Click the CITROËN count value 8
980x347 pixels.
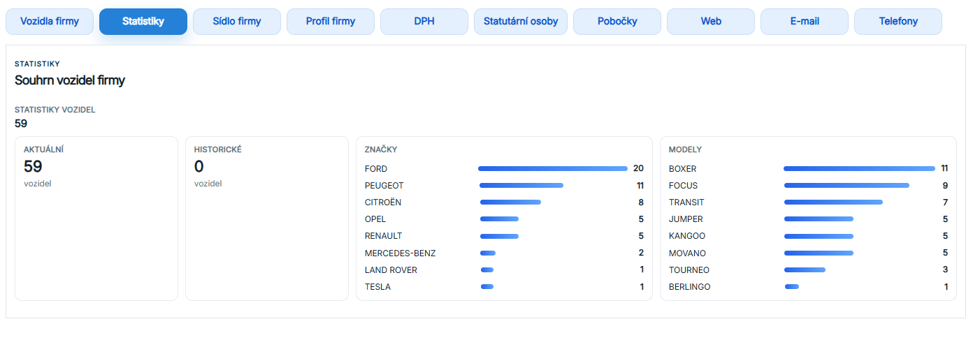click(641, 202)
